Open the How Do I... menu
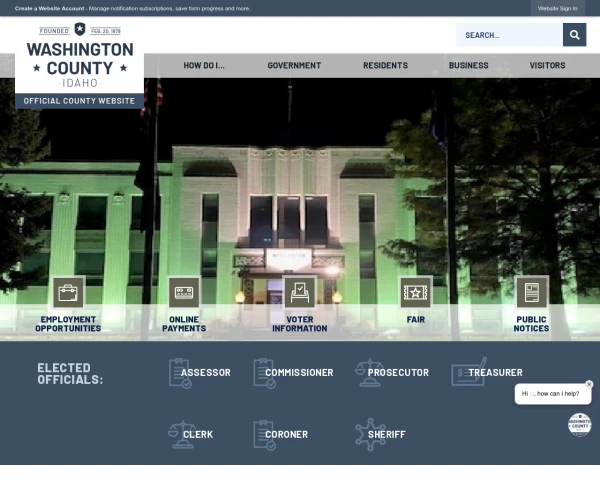Viewport: 600px width, 480px height. 204,65
